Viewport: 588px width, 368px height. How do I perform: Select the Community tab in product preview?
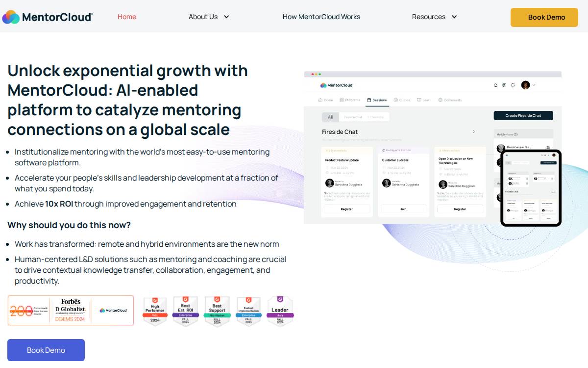pos(450,100)
